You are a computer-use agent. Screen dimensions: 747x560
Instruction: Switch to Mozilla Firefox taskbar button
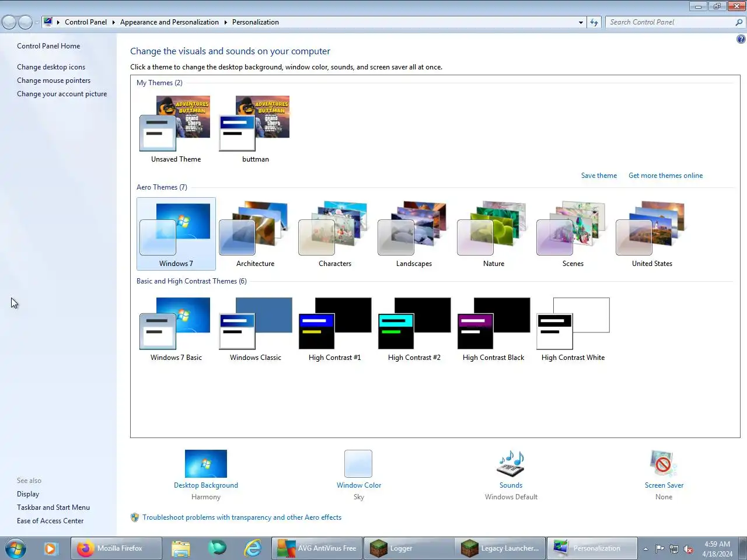[116, 548]
